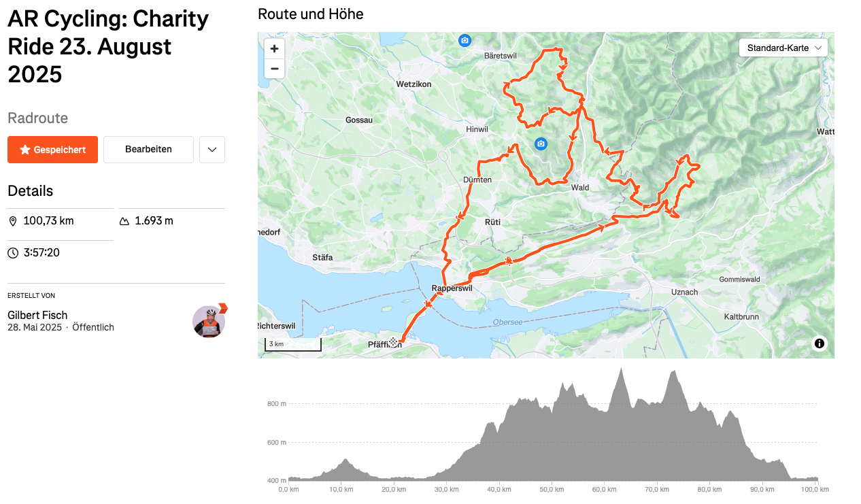The image size is (861, 504).
Task: Show map attribution info icon
Action: point(820,343)
